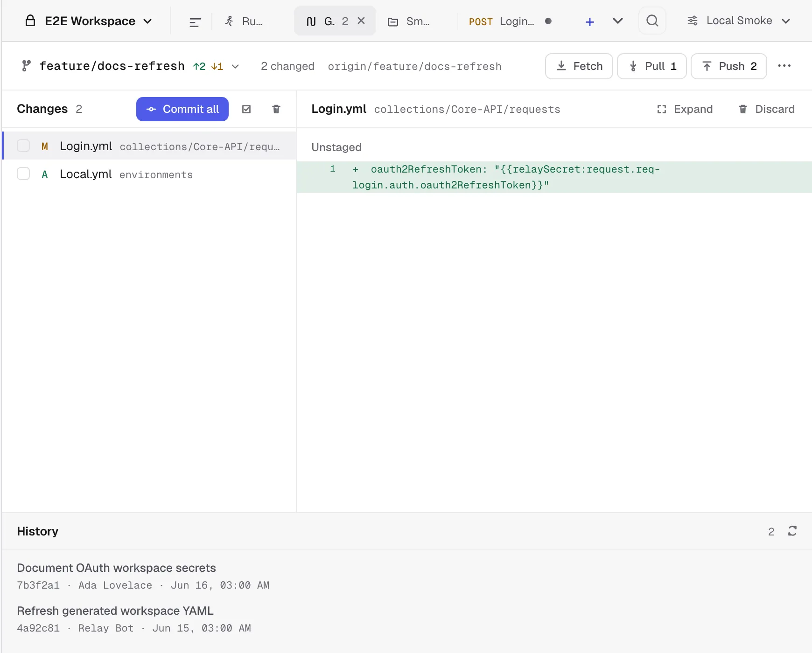Select Local.yml environments row
812x653 pixels.
[149, 174]
